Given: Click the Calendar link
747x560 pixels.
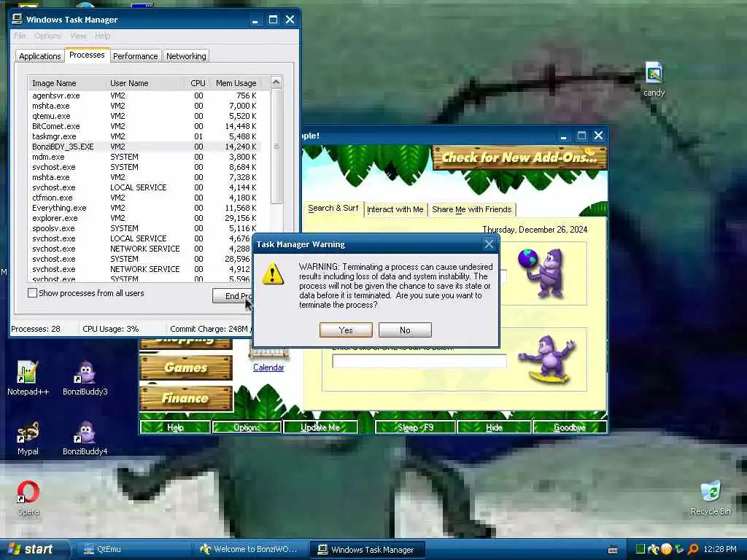Looking at the screenshot, I should click(268, 367).
